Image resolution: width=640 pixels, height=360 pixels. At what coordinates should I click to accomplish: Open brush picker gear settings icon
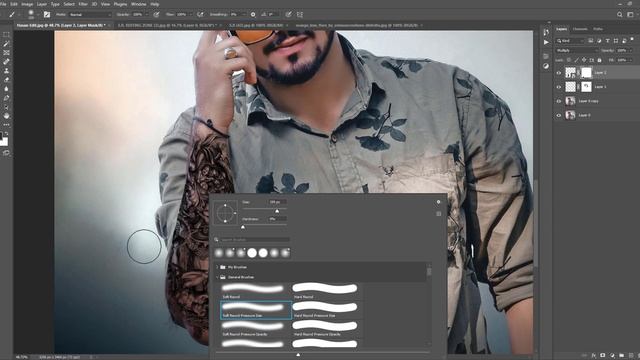point(439,202)
